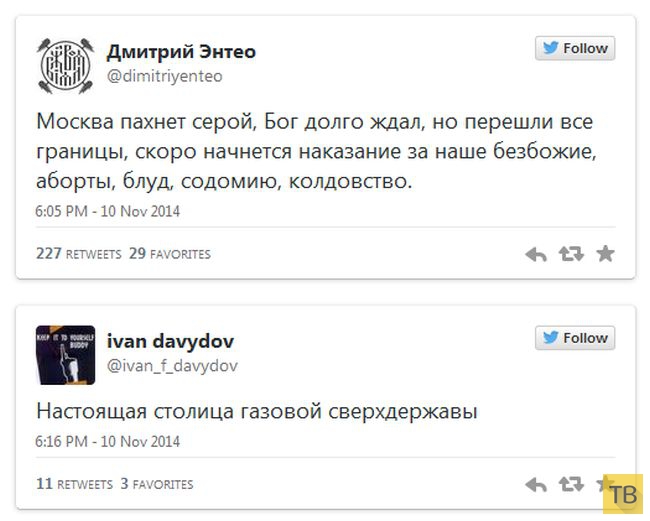Screen dimensions: 650x521
Task: Retweet Дмитрий Энтео's tweet
Action: (x=570, y=254)
